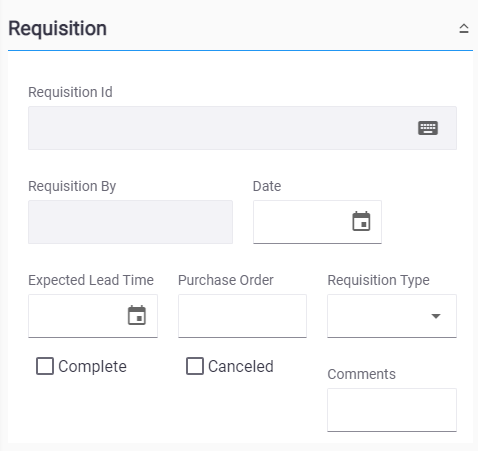Open the Date field calendar picker icon

tap(361, 221)
